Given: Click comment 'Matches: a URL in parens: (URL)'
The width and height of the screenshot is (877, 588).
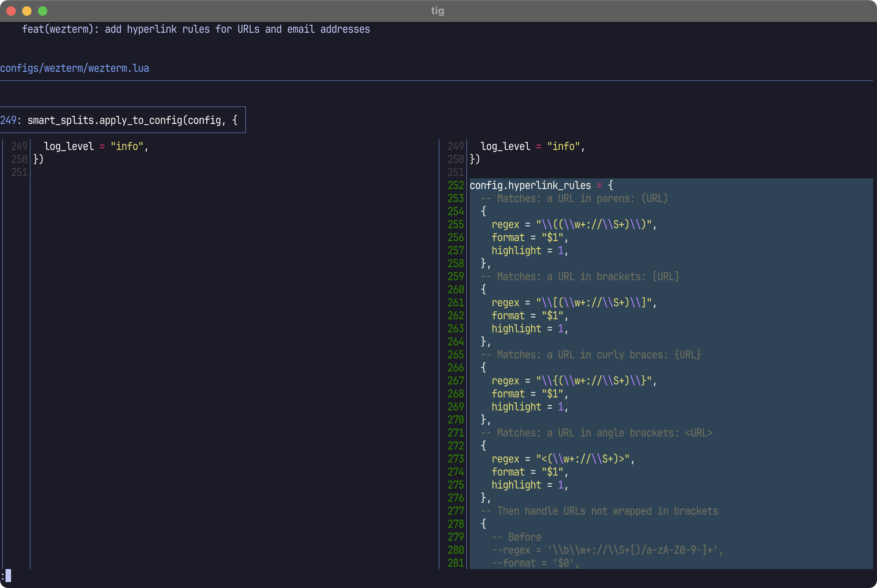Looking at the screenshot, I should point(574,198).
